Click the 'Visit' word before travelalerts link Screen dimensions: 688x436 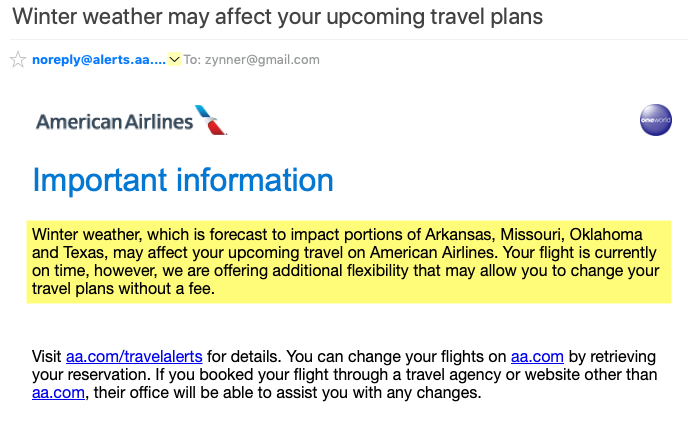[x=47, y=357]
